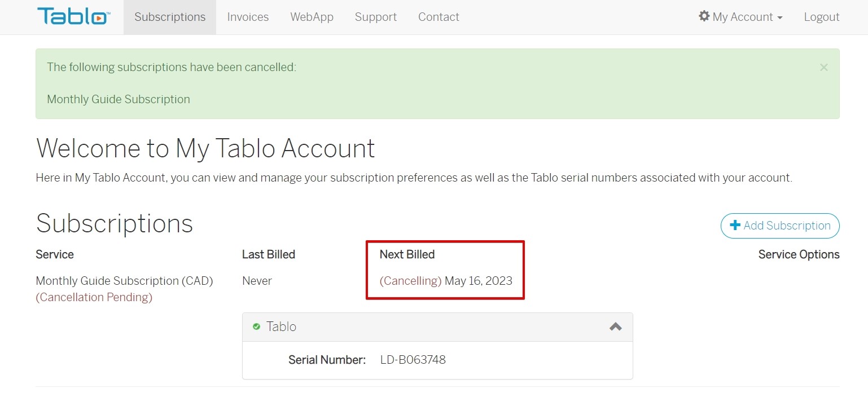Select the Subscriptions tab
Viewport: 868px width, 397px height.
click(x=170, y=17)
